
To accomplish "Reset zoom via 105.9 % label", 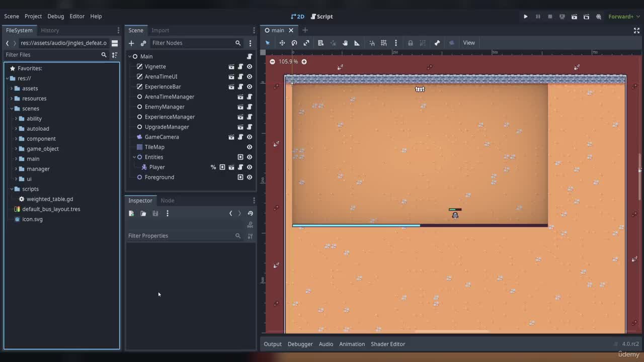I will [288, 61].
